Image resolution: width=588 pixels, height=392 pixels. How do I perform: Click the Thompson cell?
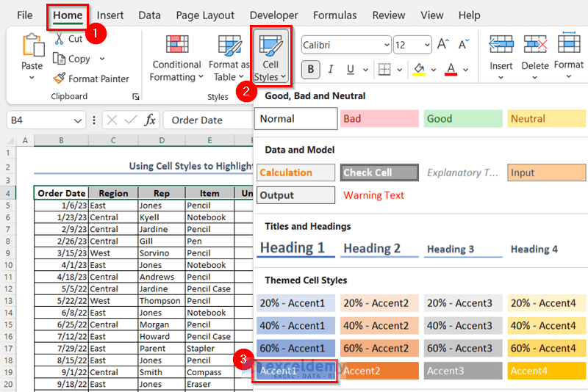coord(162,301)
